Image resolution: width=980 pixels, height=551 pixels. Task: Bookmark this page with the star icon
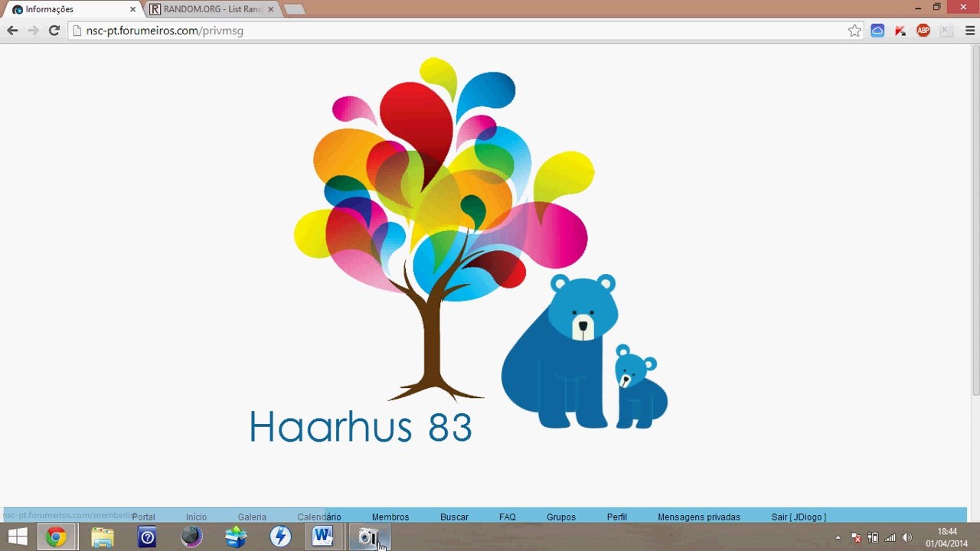(854, 31)
